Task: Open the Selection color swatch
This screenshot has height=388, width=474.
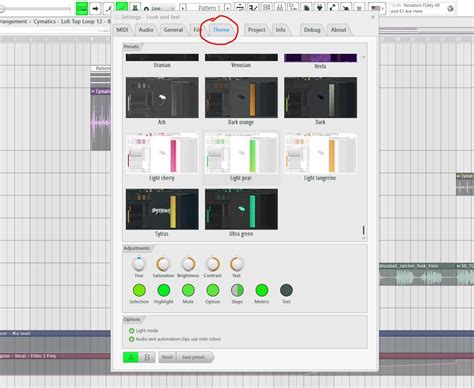Action: [139, 290]
